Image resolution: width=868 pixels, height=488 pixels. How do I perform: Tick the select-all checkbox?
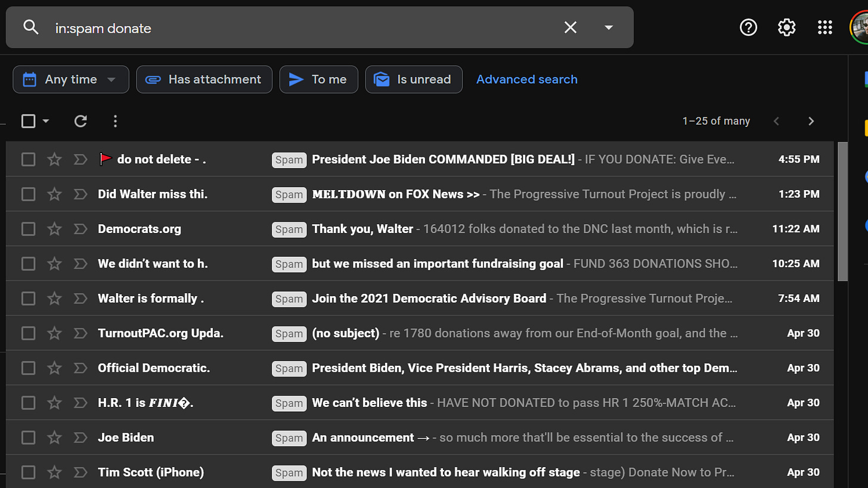[28, 121]
